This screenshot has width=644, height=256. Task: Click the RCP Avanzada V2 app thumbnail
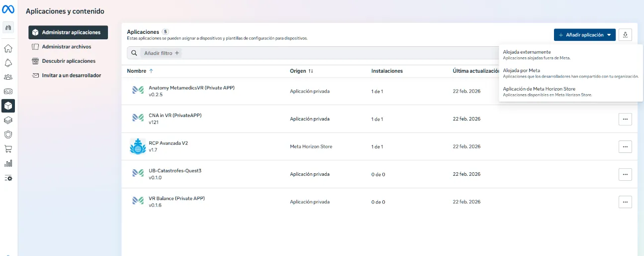(x=138, y=146)
